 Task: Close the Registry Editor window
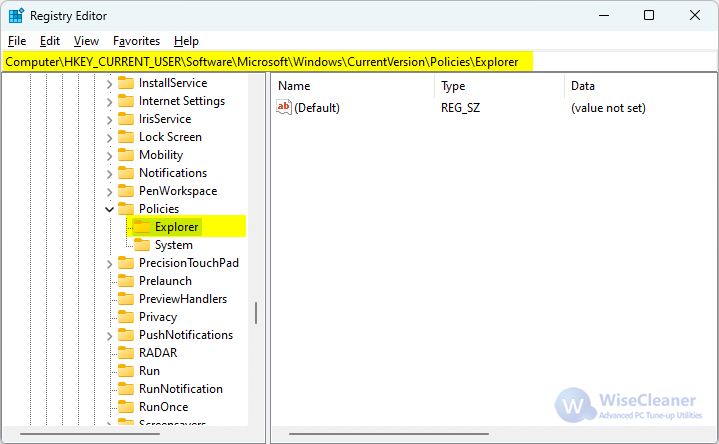tap(695, 16)
